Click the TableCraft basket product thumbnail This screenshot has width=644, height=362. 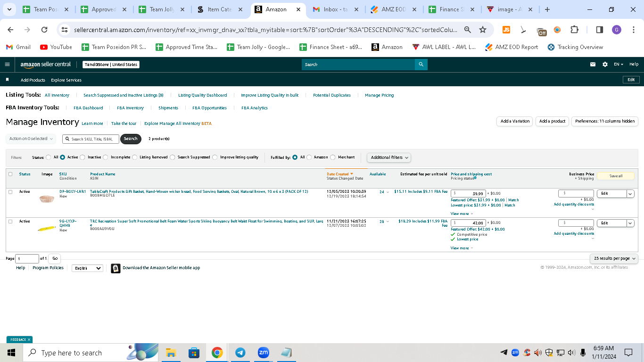[x=47, y=198]
